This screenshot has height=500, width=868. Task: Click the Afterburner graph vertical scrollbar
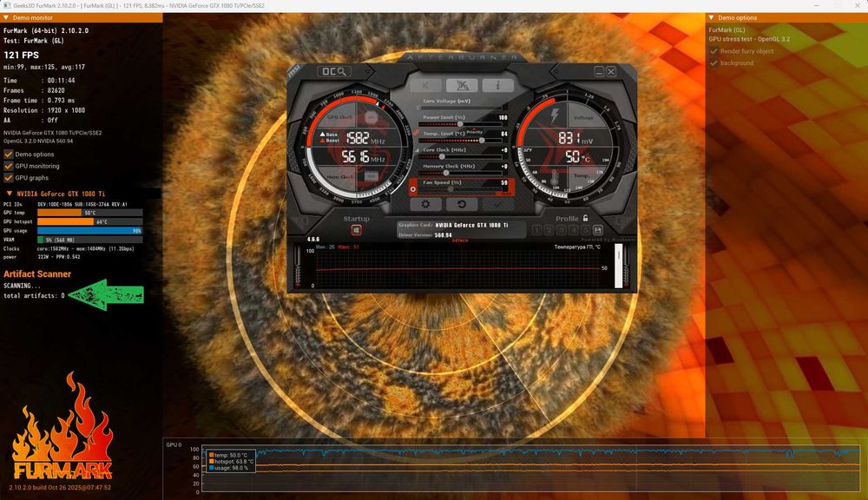point(618,266)
